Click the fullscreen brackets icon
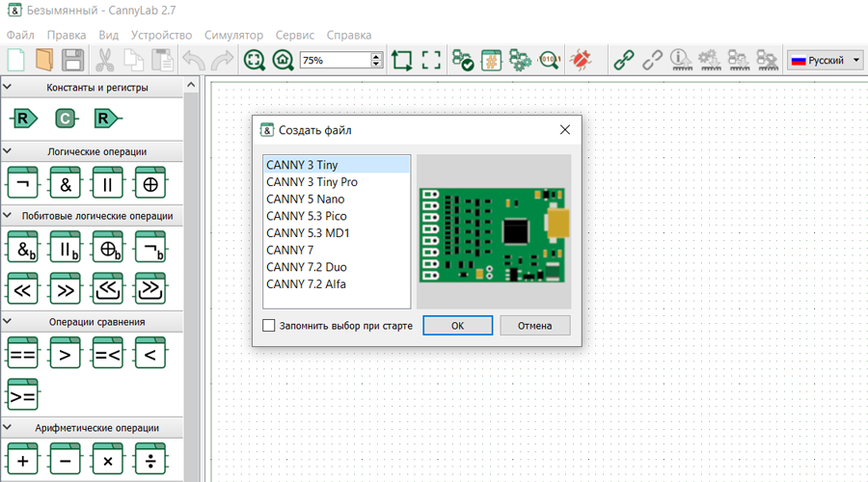 [x=431, y=60]
